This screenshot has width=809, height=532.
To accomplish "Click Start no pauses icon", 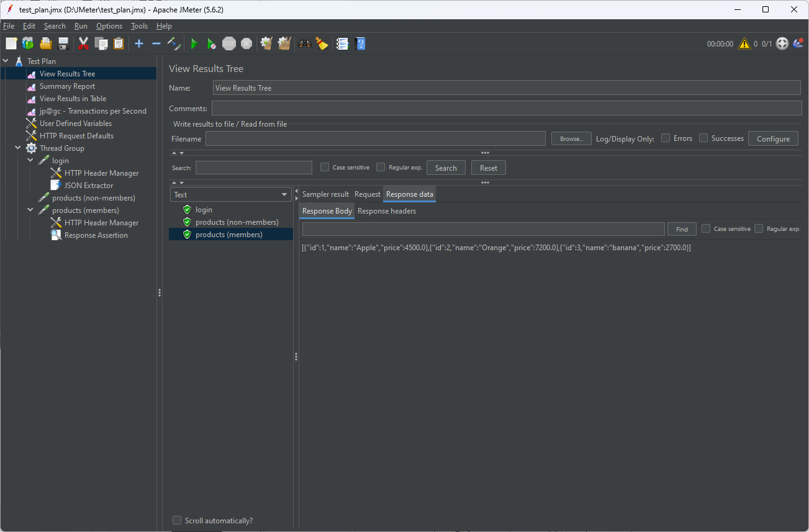I will coord(212,43).
